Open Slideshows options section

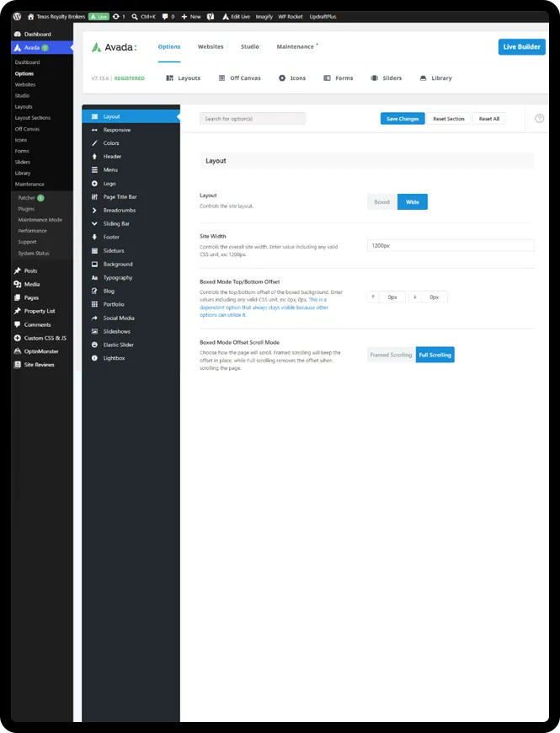point(131,331)
